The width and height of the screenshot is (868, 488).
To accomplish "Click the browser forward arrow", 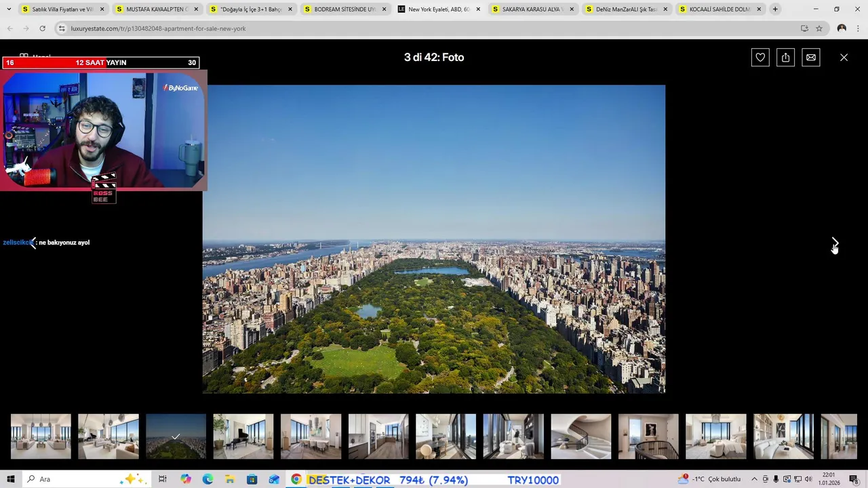I will pyautogui.click(x=26, y=28).
